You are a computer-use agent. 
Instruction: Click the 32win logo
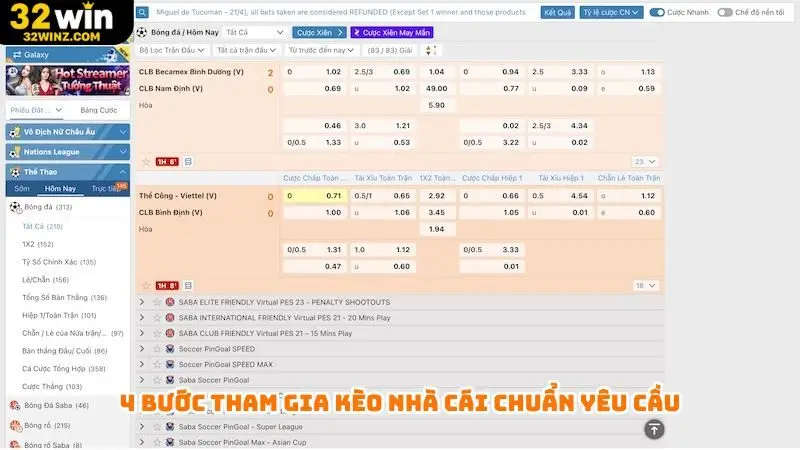coord(64,22)
